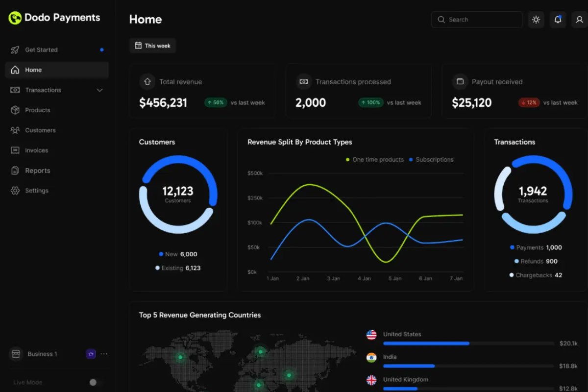588x392 pixels.
Task: Open the user profile icon
Action: click(580, 20)
